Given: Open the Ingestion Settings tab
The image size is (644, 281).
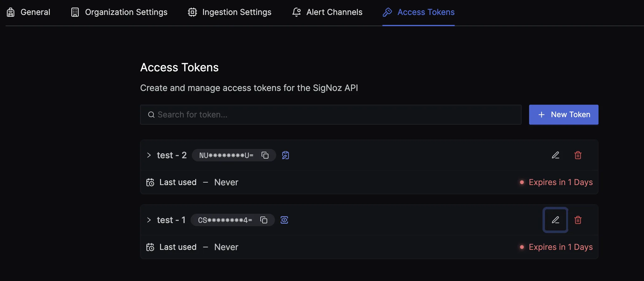Looking at the screenshot, I should click(x=230, y=12).
